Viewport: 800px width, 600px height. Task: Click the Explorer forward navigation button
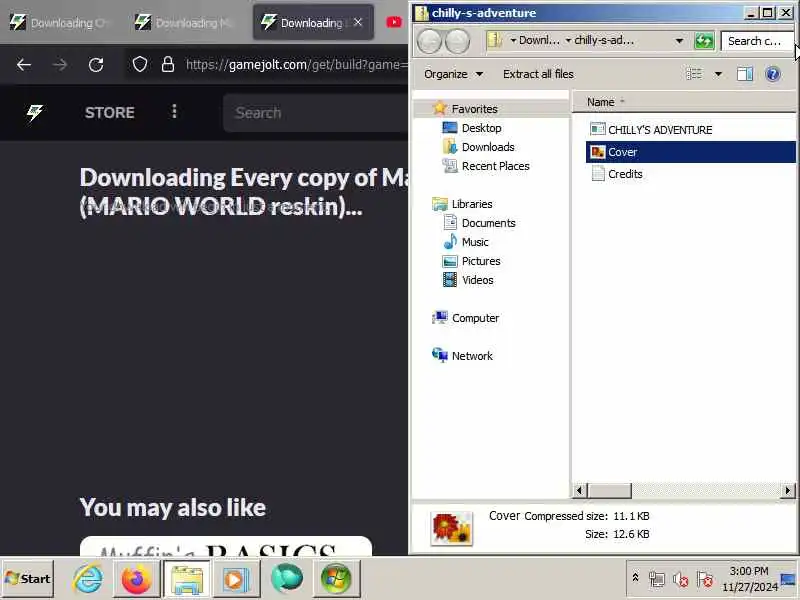[x=457, y=41]
